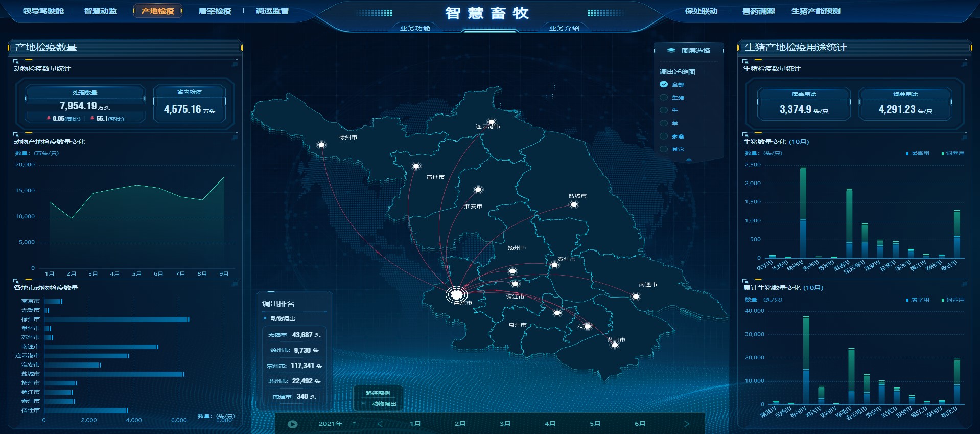Choose the 家禽 layer option

pos(664,136)
